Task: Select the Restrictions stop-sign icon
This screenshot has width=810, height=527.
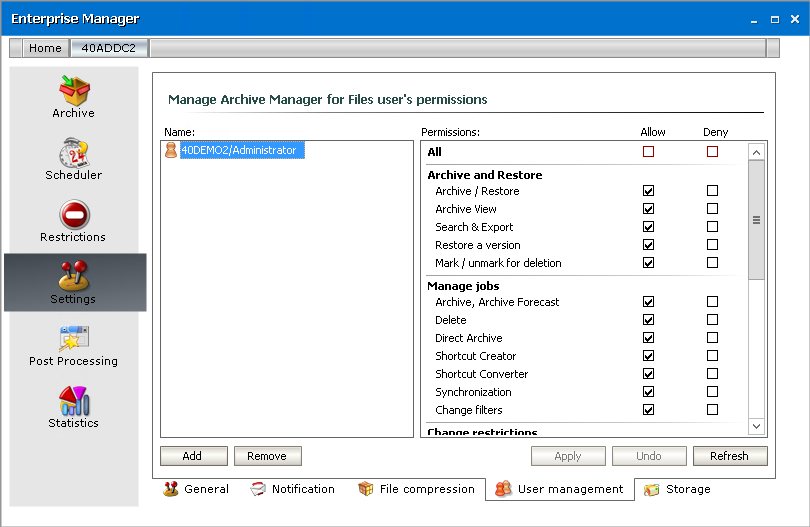Action: tap(73, 214)
